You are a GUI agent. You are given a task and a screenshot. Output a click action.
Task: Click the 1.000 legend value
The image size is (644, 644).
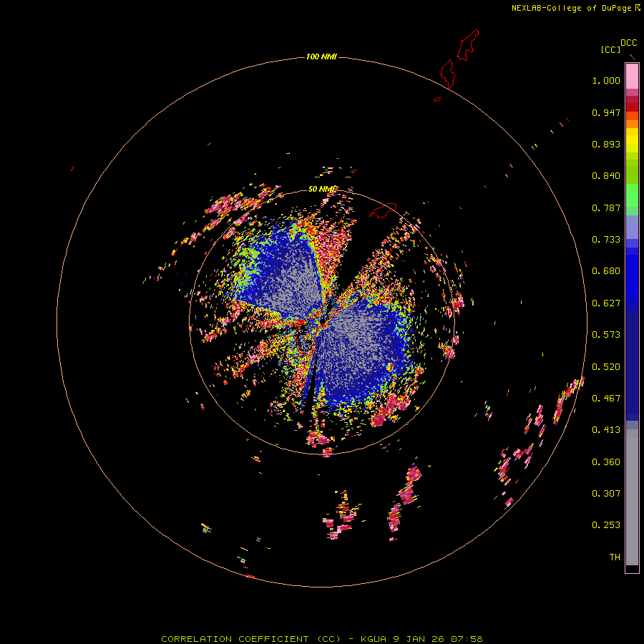tap(606, 80)
